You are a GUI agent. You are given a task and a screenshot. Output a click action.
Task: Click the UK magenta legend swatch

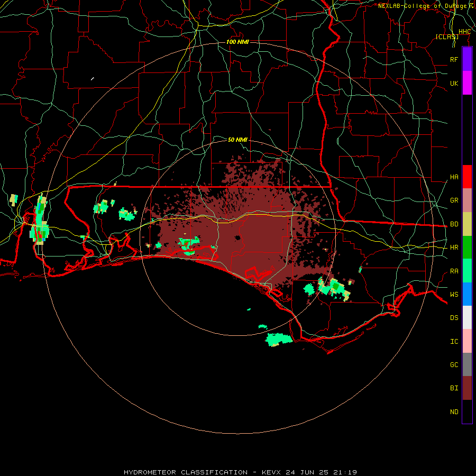point(467,83)
